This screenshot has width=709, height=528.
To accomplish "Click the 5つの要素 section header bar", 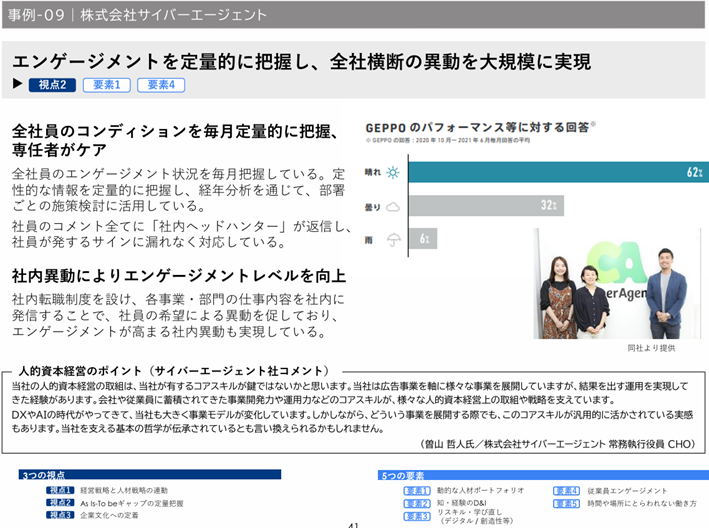I will tap(540, 476).
